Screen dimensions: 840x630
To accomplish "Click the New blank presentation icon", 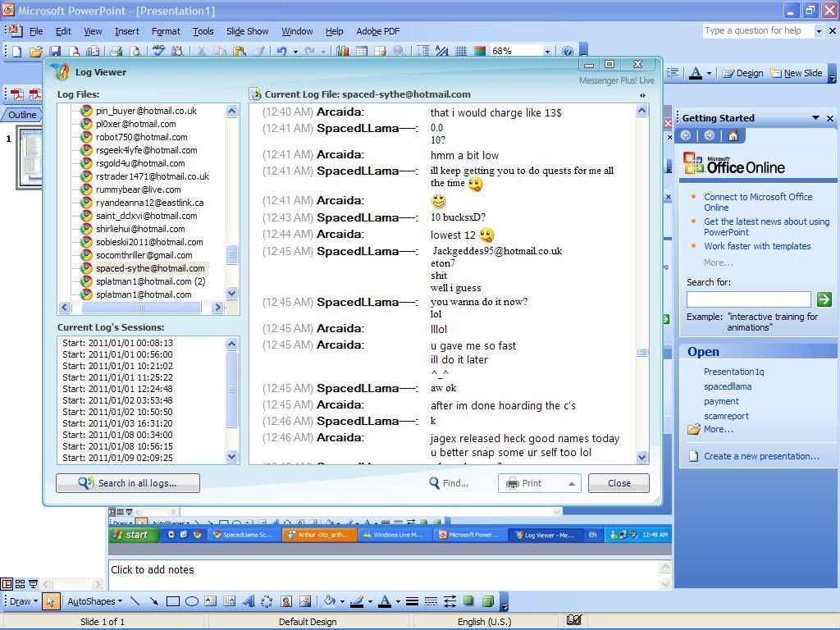I will coord(17,51).
